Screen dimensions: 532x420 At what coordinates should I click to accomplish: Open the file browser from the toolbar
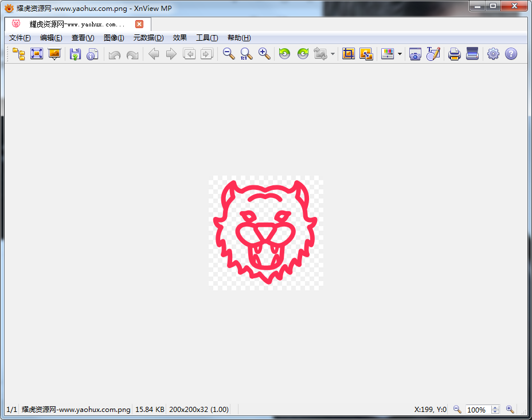tap(19, 55)
